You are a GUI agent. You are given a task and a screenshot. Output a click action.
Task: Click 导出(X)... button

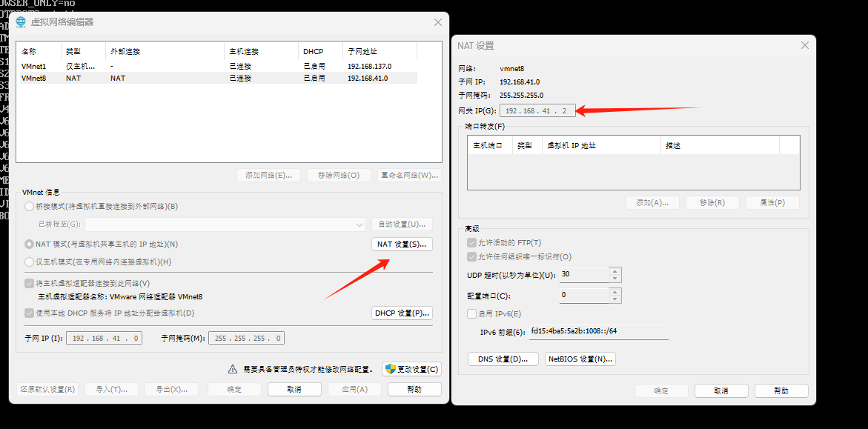coord(171,389)
